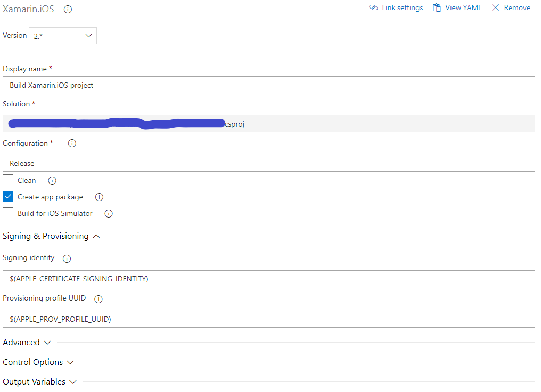This screenshot has height=392, width=541.
Task: Click the View YAML clipboard icon
Action: click(x=437, y=7)
